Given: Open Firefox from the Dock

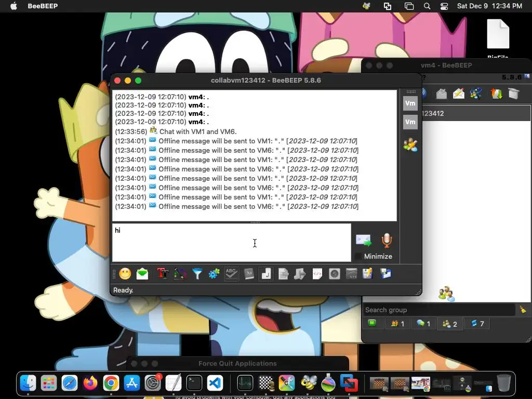Looking at the screenshot, I should point(90,383).
